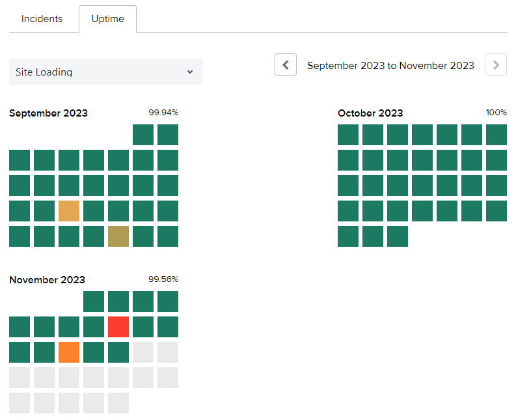Go to the previous date range with the left chevron
Image resolution: width=516 pixels, height=420 pixels.
(286, 64)
